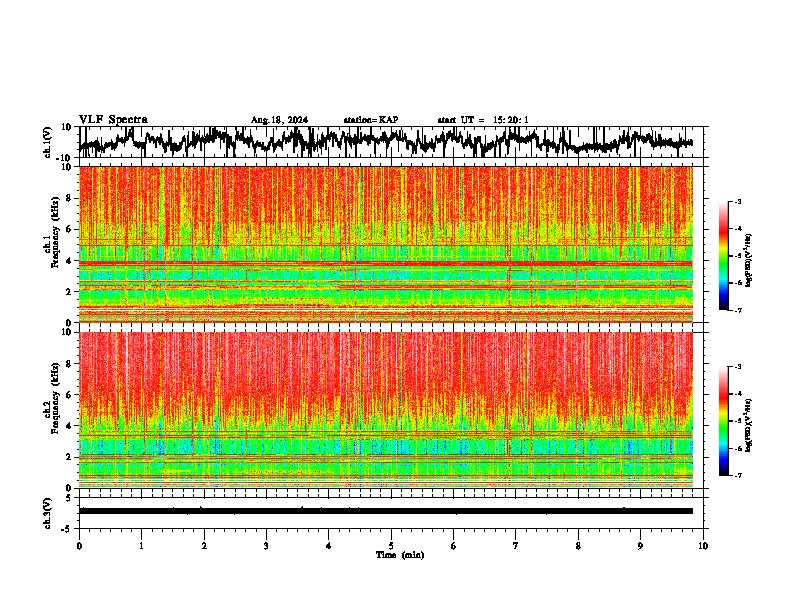Screen dimensions: 792x612
Task: Click the "-7" label on ch.2 color bar
Action: (737, 475)
